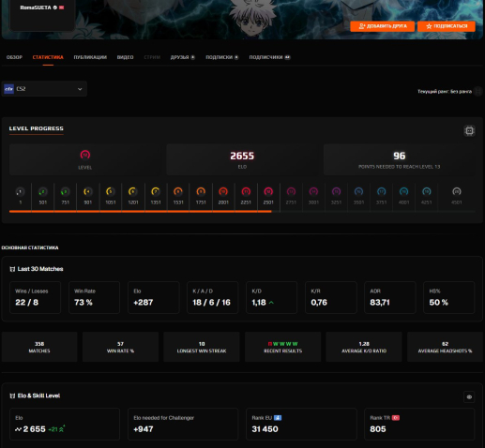Image resolution: width=485 pixels, height=448 pixels.
Task: Click the MATCHES count tile
Action: click(39, 347)
